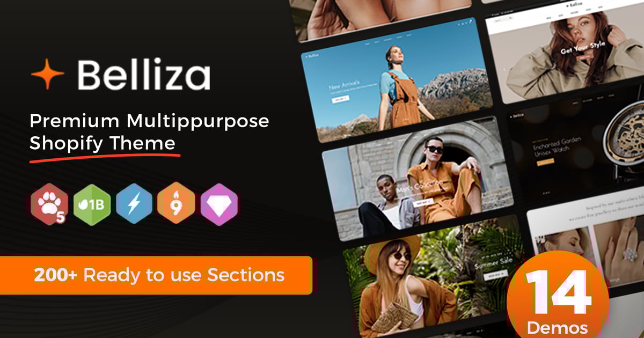Select the green 1B hexagon badge
The image size is (644, 338).
click(91, 204)
